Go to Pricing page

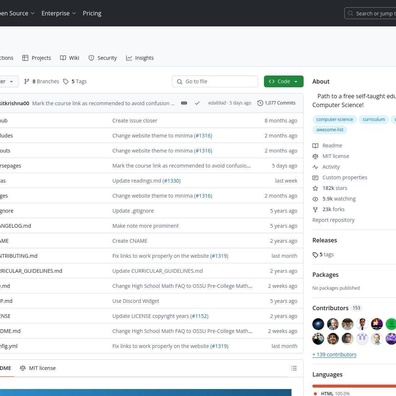[92, 13]
